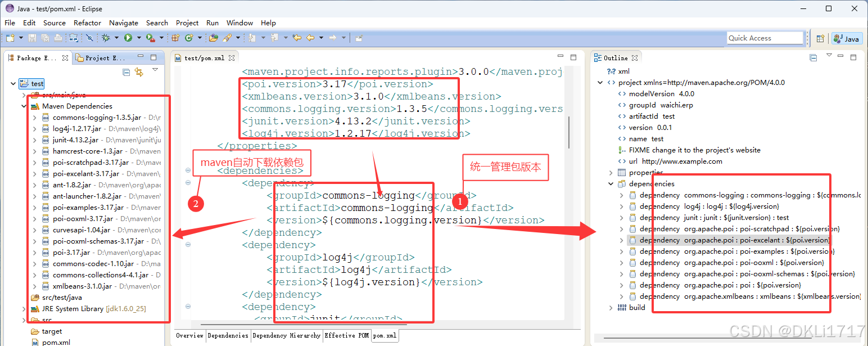The width and height of the screenshot is (868, 346).
Task: Collapse dependencies node in Outline
Action: click(x=611, y=183)
